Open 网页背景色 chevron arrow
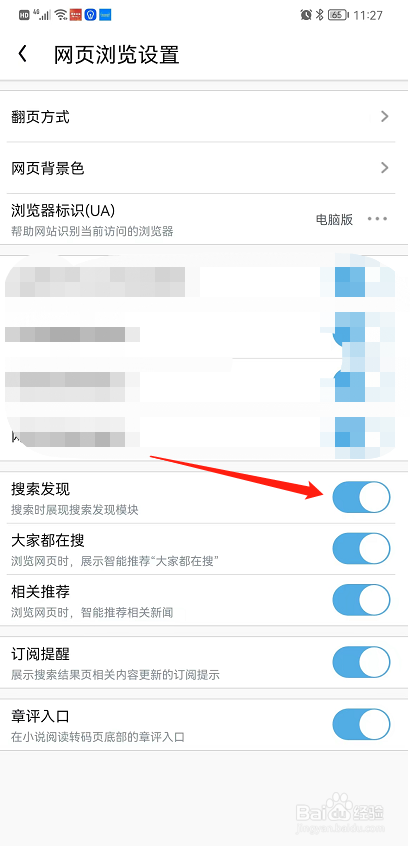This screenshot has height=846, width=413. click(384, 168)
